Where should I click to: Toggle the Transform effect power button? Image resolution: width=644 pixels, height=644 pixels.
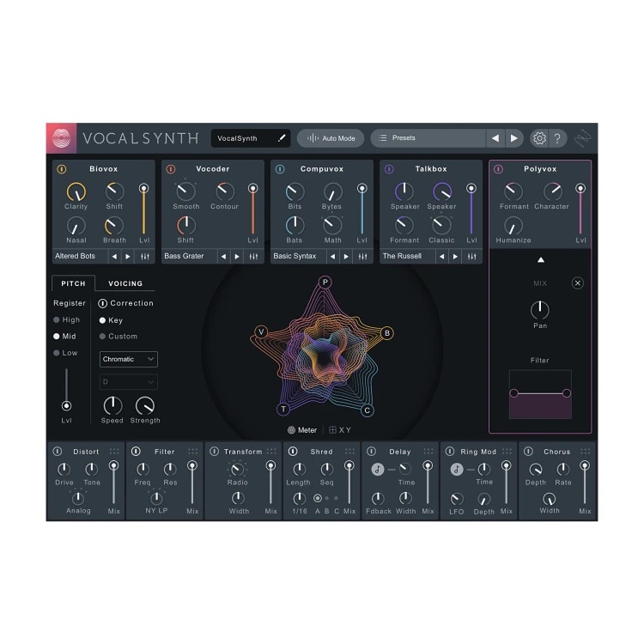tap(215, 451)
